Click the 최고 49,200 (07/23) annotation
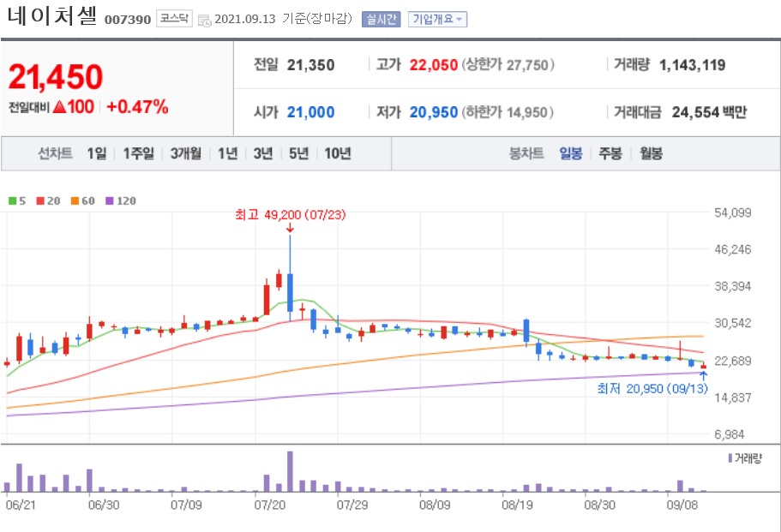 pyautogui.click(x=290, y=215)
